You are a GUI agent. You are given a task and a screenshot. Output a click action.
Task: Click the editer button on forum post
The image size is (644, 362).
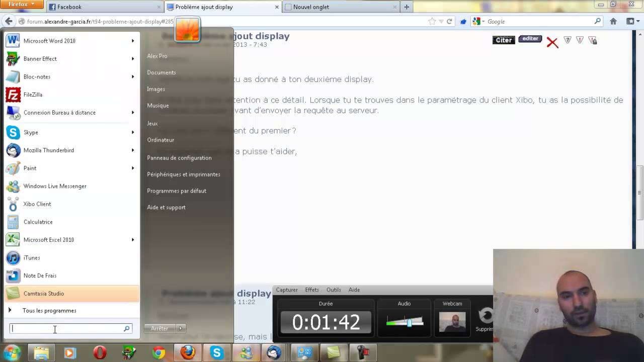click(530, 39)
